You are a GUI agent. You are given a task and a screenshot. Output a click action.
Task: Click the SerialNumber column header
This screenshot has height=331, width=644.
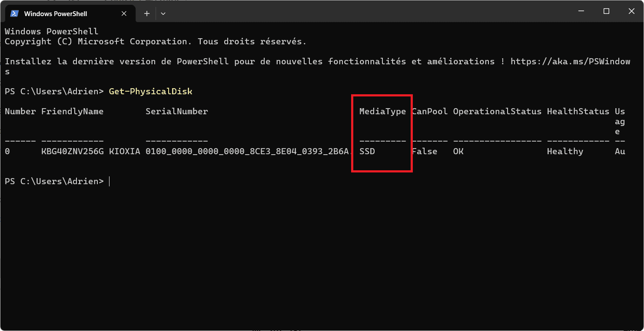click(x=177, y=112)
